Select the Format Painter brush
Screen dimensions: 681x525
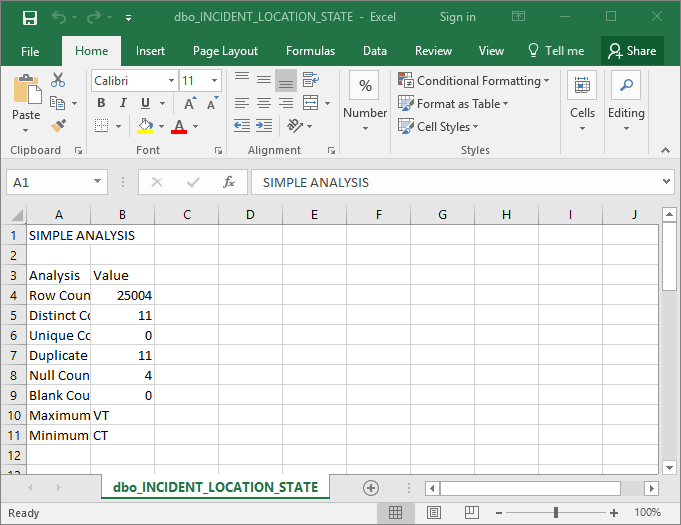[x=58, y=125]
